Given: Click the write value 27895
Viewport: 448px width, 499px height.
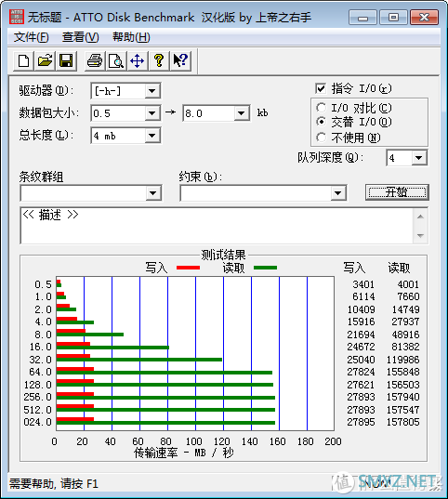Looking at the screenshot, I should 361,422.
